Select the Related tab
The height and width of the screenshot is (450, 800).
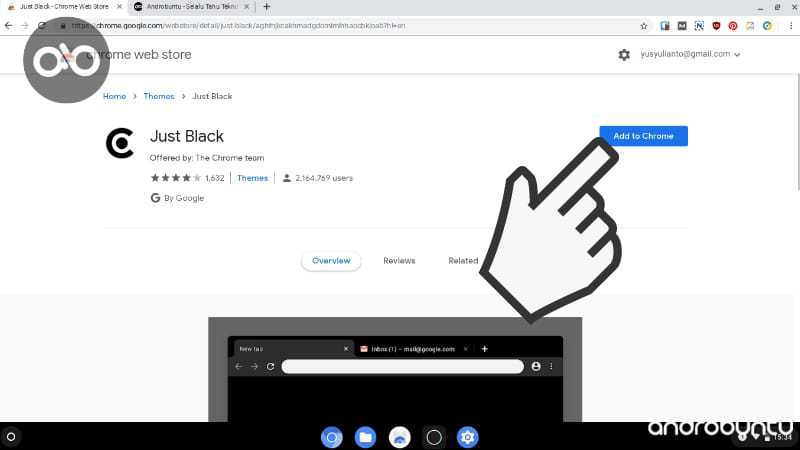pos(463,261)
